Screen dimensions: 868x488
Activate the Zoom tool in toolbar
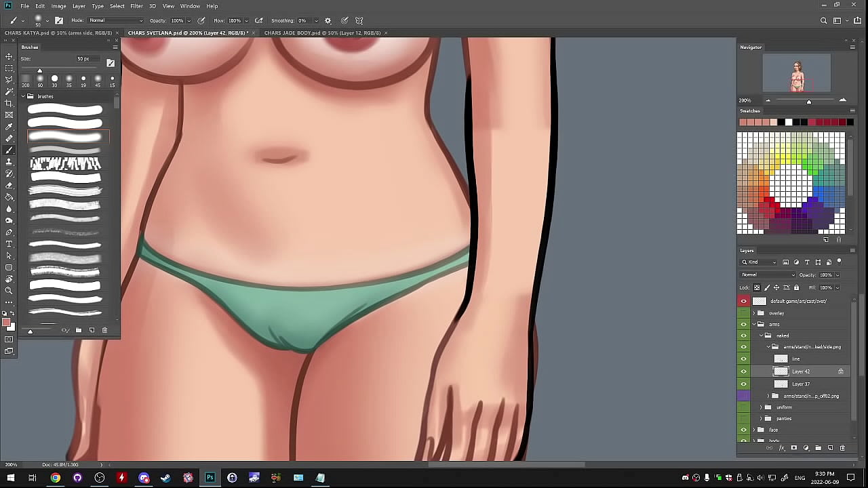tap(9, 291)
